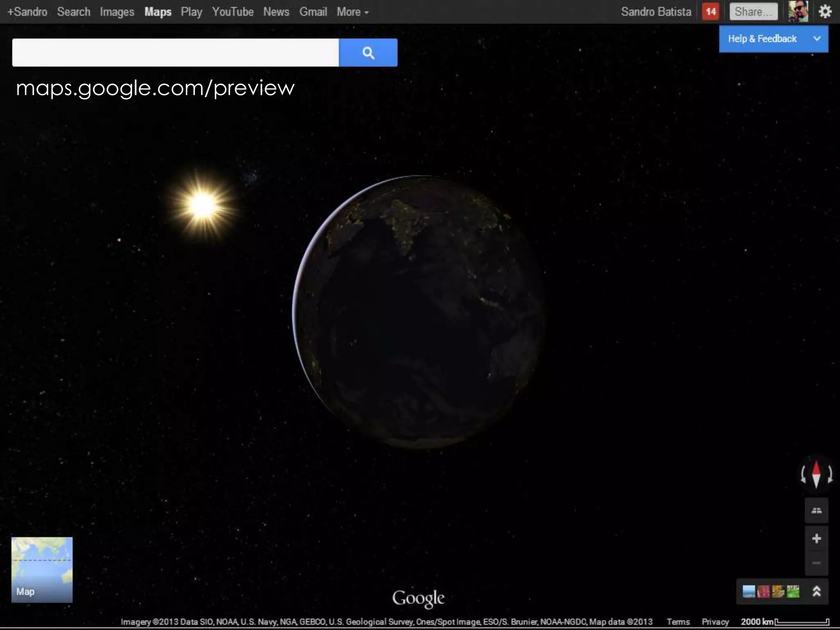The width and height of the screenshot is (840, 630).
Task: Select Maps in the top bar
Action: 158,12
